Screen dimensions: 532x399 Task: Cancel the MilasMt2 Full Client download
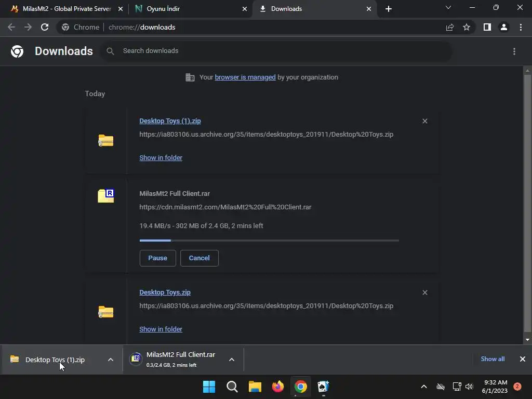click(199, 258)
